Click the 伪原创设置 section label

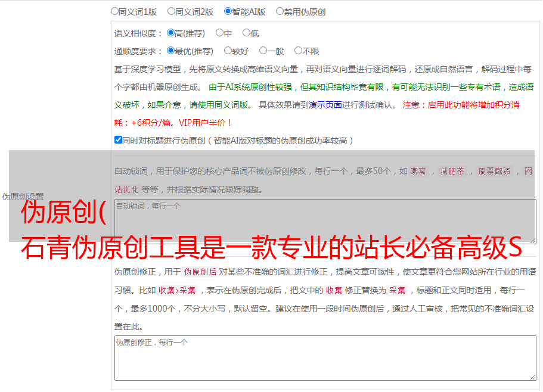tap(23, 197)
